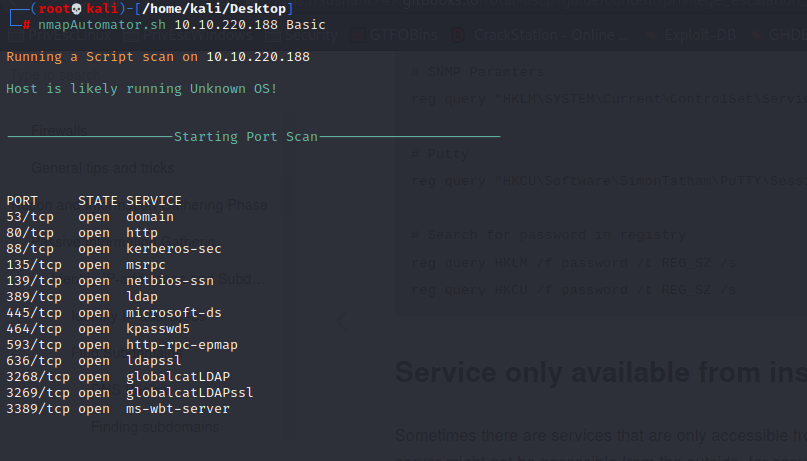
Task: Click the reg query HKCU /f password line
Action: (574, 290)
